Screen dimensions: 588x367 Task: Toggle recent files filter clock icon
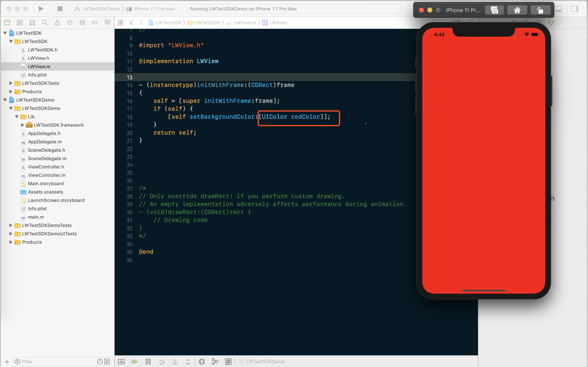pyautogui.click(x=100, y=361)
